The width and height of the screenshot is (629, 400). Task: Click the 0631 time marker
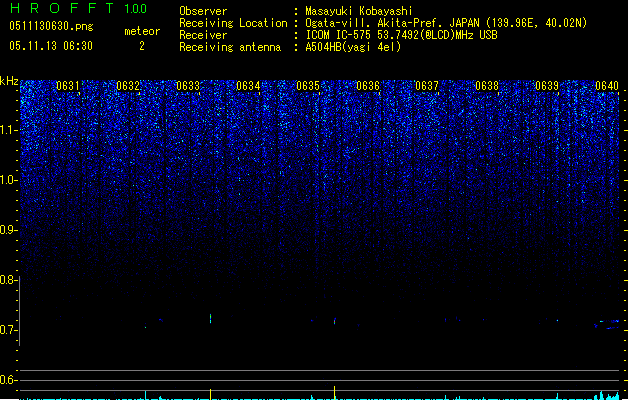[68, 86]
